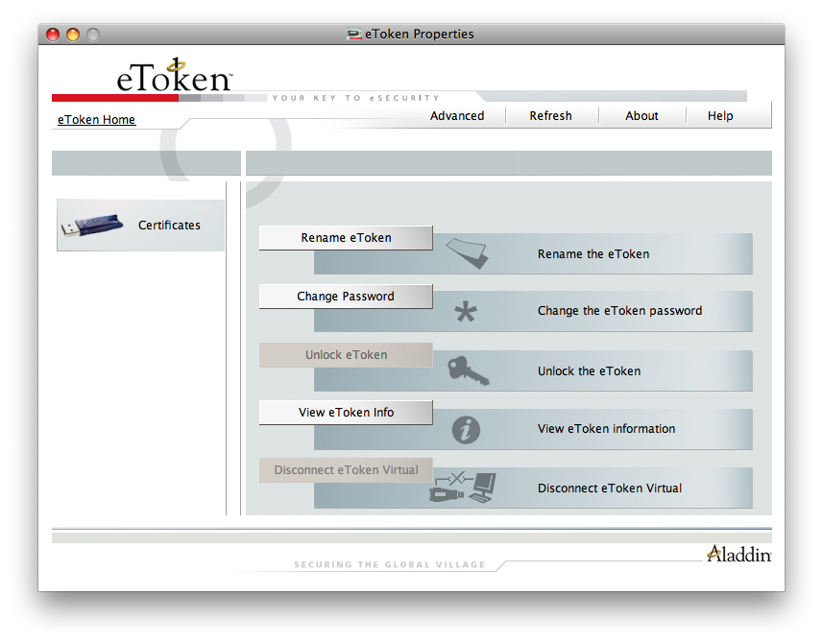823x644 pixels.
Task: Click the eToken logo at top
Action: 174,76
